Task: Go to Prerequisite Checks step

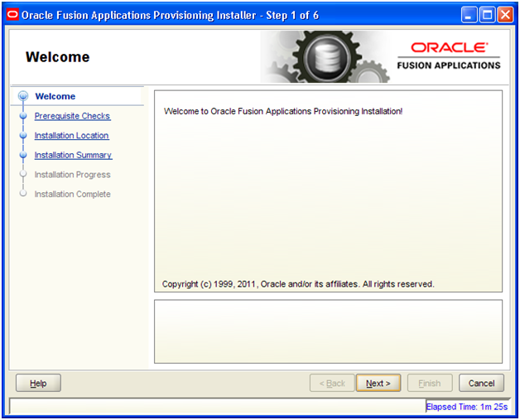Action: 72,116
